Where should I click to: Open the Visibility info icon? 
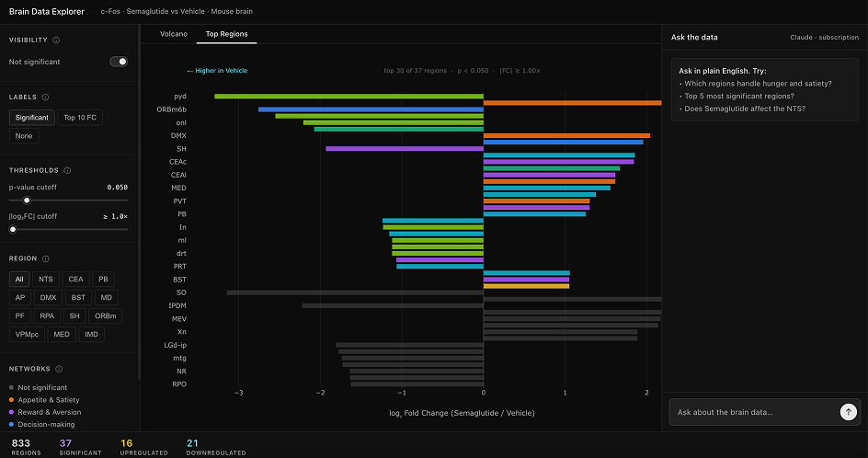[56, 40]
